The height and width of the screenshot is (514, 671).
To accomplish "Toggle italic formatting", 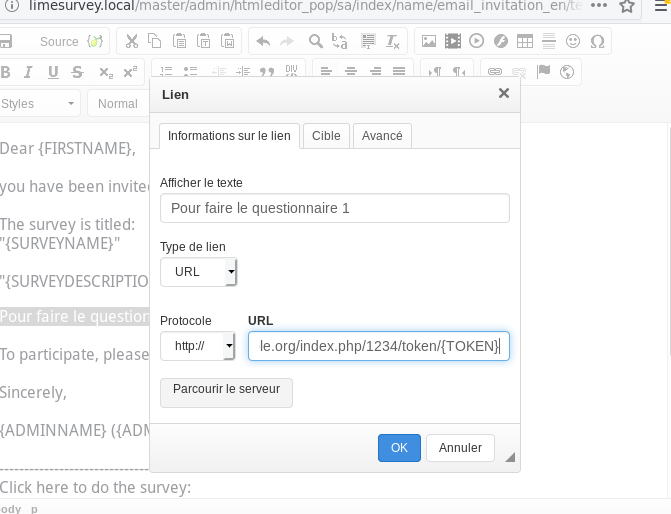I will 28,72.
